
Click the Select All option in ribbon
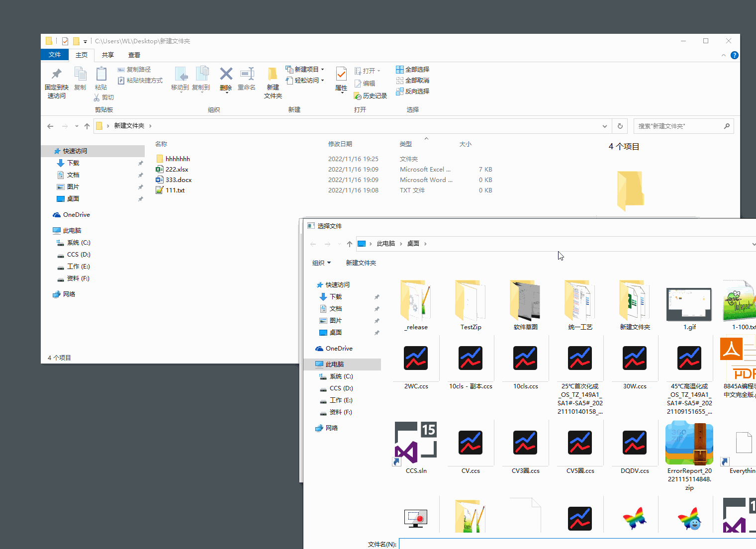coord(413,70)
